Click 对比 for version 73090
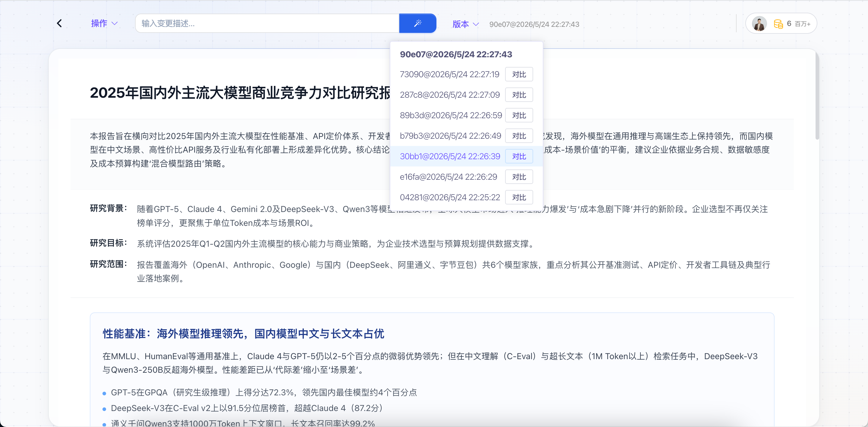Image resolution: width=868 pixels, height=427 pixels. tap(519, 74)
